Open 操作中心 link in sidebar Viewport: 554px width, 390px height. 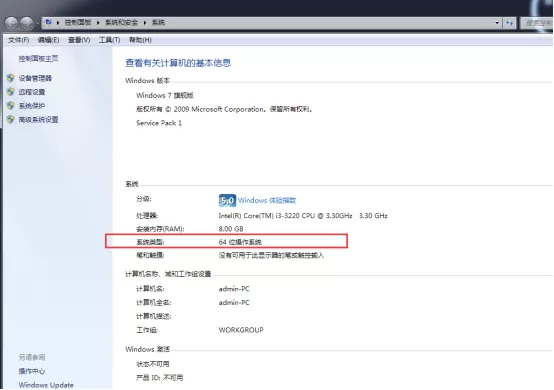pos(32,371)
